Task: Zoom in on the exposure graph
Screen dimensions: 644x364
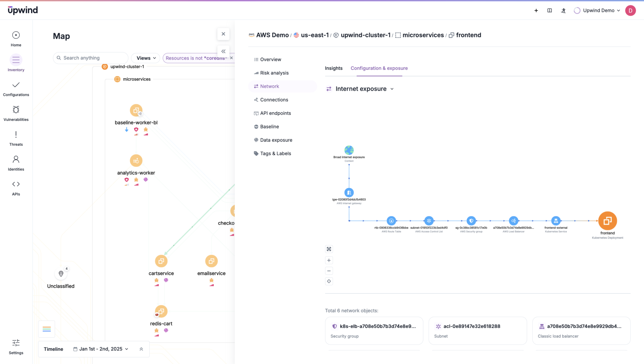Action: pos(329,260)
